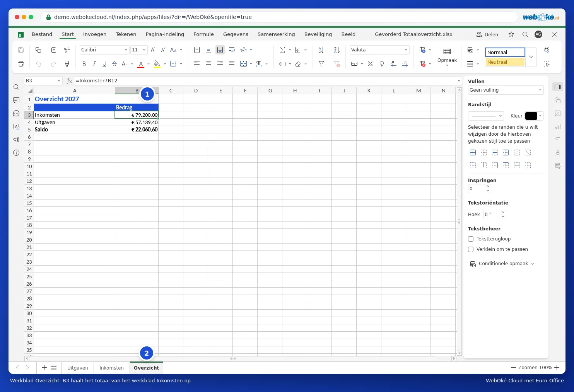Check Verklein om te passen

coord(471,249)
